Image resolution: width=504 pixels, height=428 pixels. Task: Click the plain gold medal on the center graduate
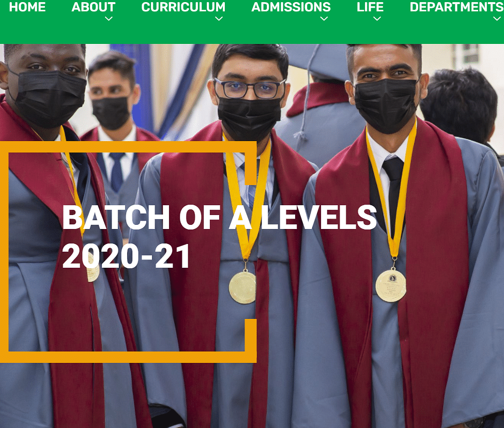[x=242, y=287]
